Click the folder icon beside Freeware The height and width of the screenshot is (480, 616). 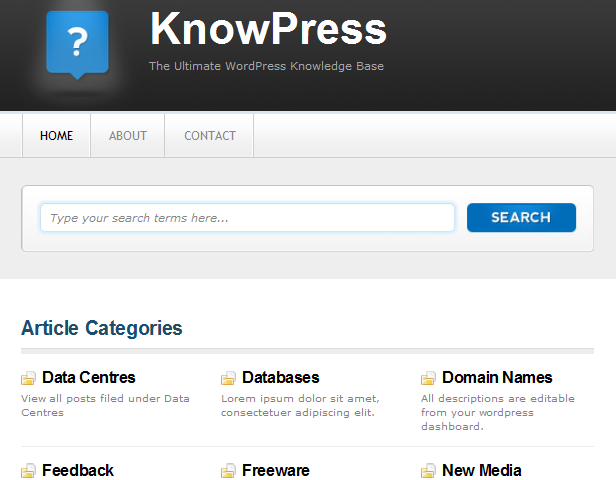tap(228, 471)
